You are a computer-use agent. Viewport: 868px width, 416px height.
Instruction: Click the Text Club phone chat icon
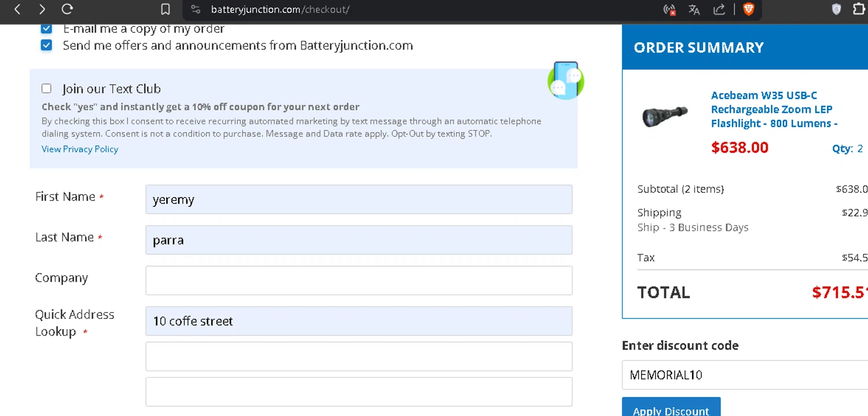tap(566, 80)
